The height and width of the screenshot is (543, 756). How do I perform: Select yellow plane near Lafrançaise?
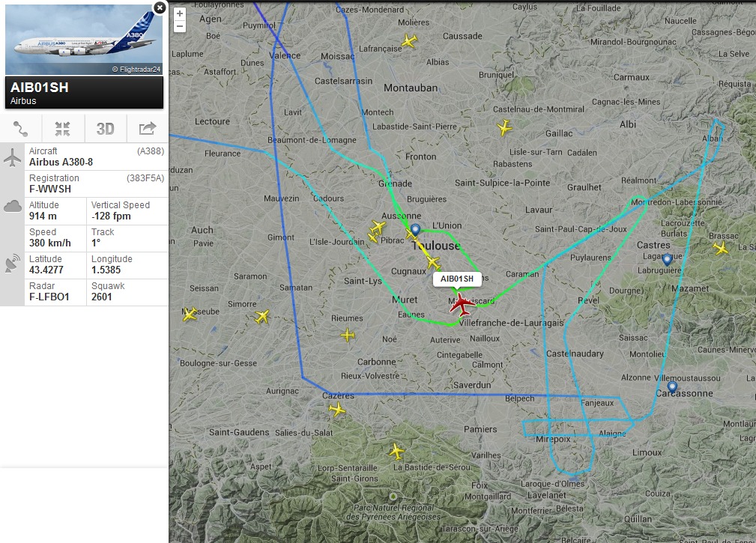(409, 41)
